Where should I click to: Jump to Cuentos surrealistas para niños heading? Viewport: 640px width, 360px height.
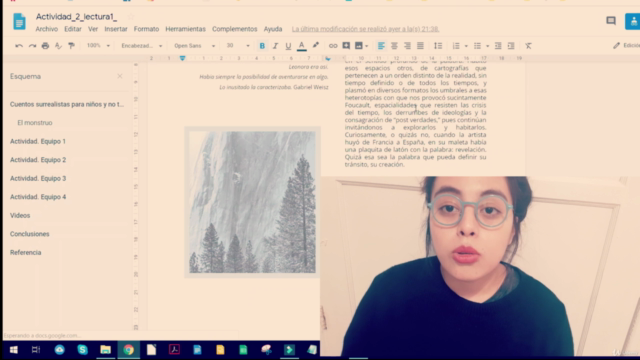(x=67, y=104)
